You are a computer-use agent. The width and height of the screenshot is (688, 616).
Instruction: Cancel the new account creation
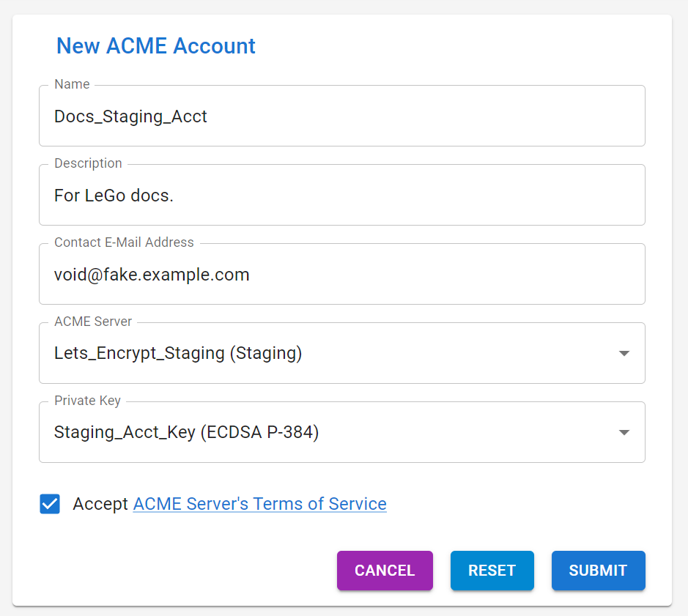pyautogui.click(x=385, y=571)
